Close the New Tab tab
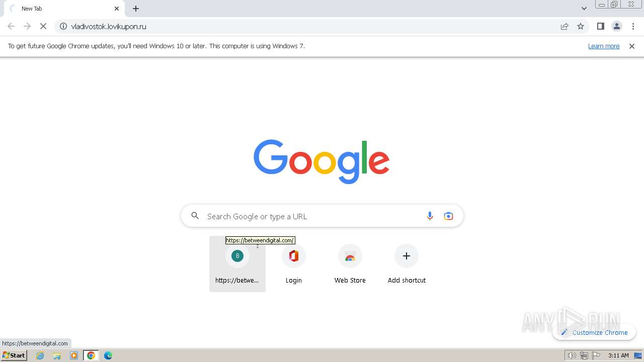Image resolution: width=644 pixels, height=362 pixels. click(x=117, y=9)
